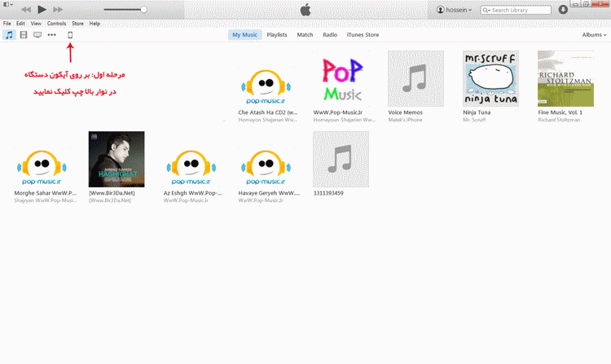Image resolution: width=611 pixels, height=364 pixels.
Task: Click the volume slider knob
Action: [144, 10]
